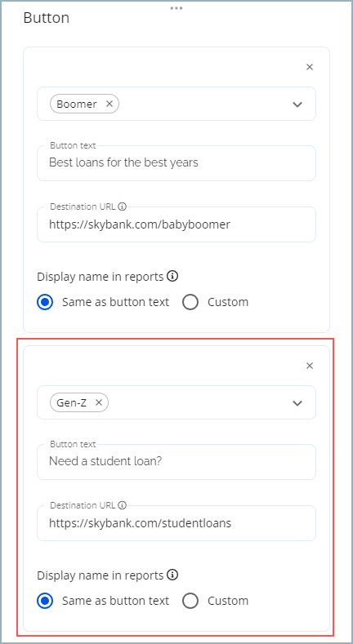This screenshot has height=644, width=353.
Task: Click the three-dot drag handle at top
Action: pyautogui.click(x=176, y=8)
